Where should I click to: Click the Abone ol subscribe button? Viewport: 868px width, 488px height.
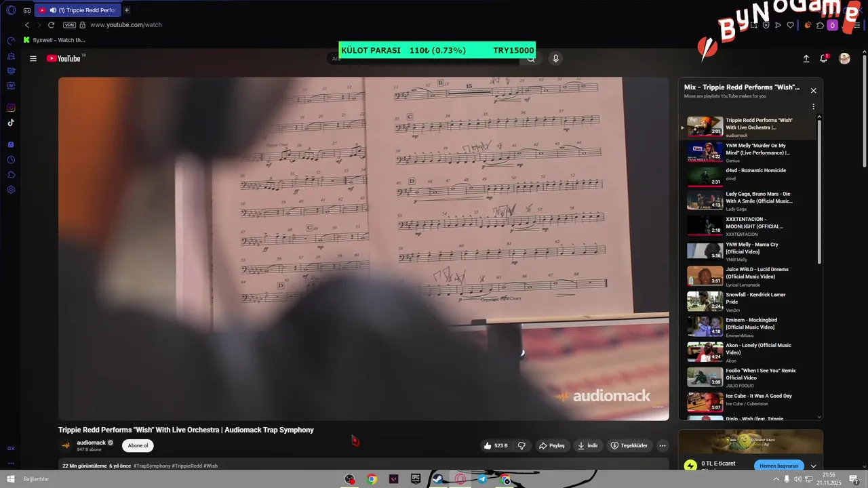click(138, 446)
